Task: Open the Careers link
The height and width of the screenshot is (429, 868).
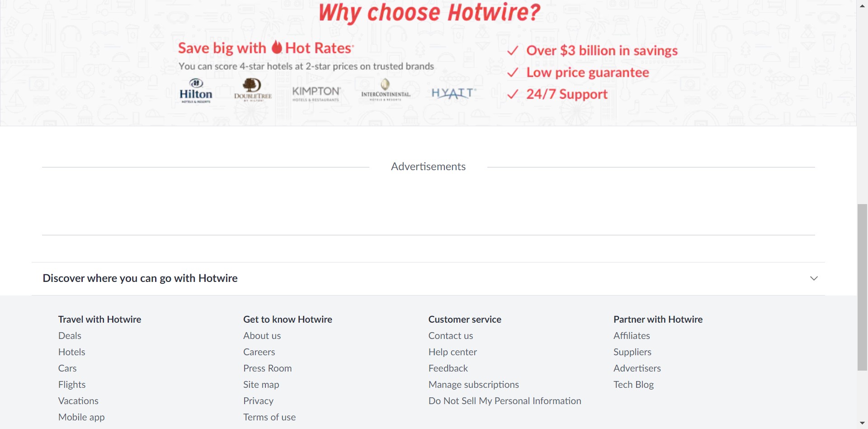Action: coord(259,352)
